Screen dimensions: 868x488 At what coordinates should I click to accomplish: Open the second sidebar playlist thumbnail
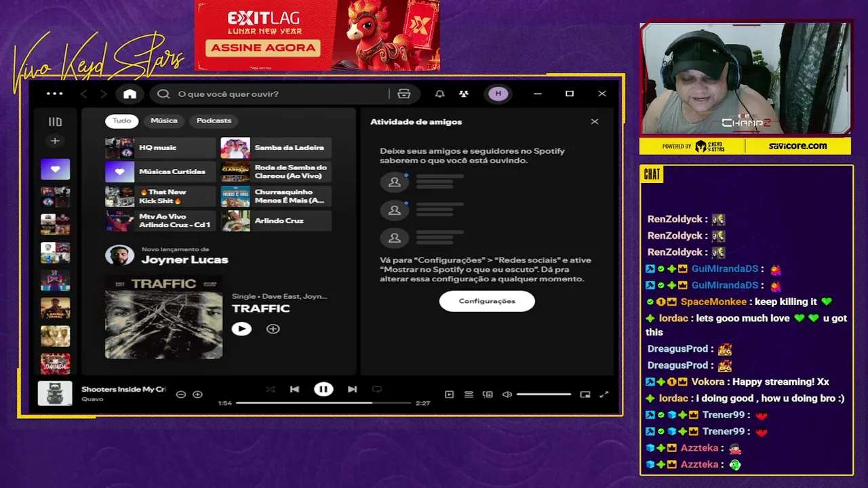click(x=55, y=197)
